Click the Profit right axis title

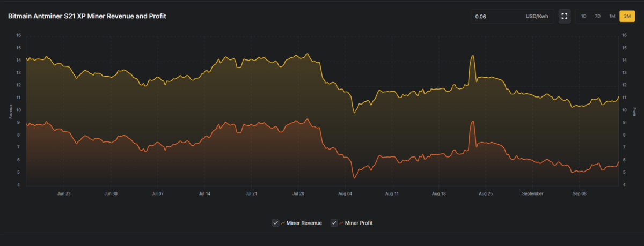coord(634,110)
